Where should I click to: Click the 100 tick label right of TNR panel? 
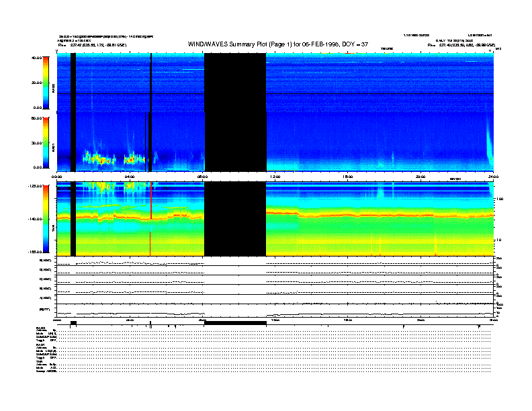pos(500,199)
